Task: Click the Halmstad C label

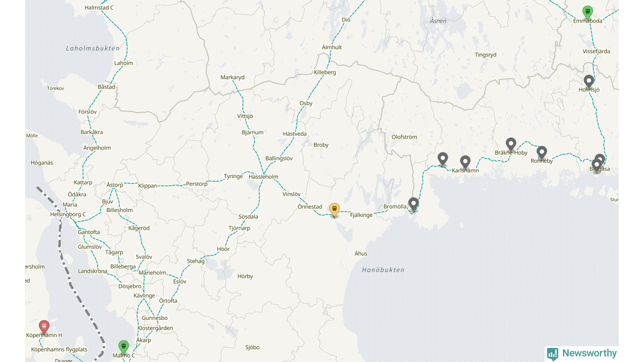Action: (99, 8)
